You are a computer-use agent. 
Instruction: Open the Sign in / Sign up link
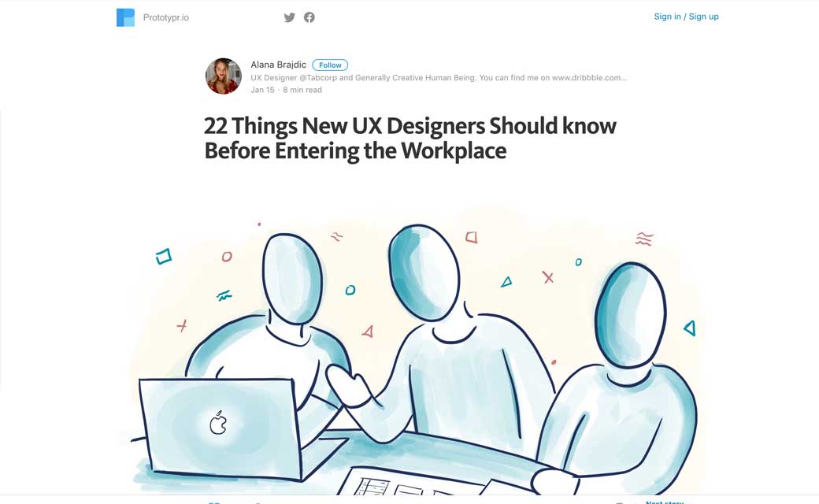686,17
